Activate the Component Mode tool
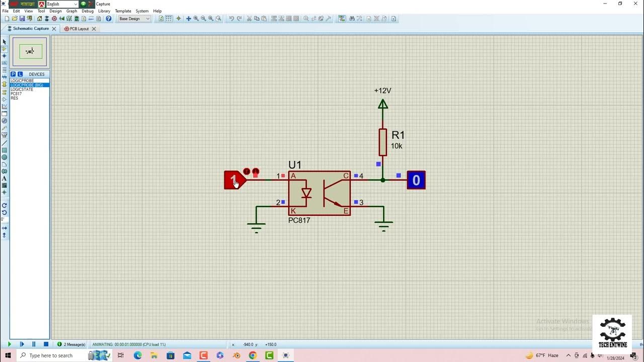Screen dimensions: 644x362 [x=5, y=49]
